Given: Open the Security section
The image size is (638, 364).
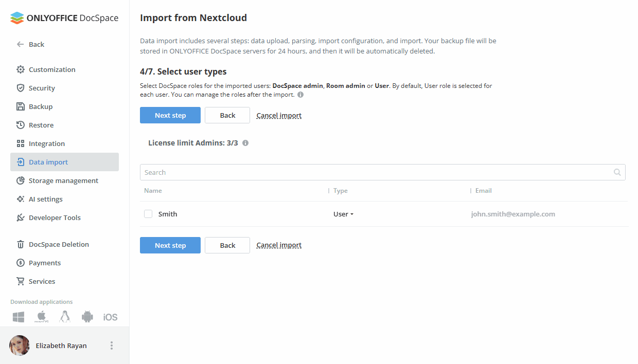Looking at the screenshot, I should pos(41,87).
